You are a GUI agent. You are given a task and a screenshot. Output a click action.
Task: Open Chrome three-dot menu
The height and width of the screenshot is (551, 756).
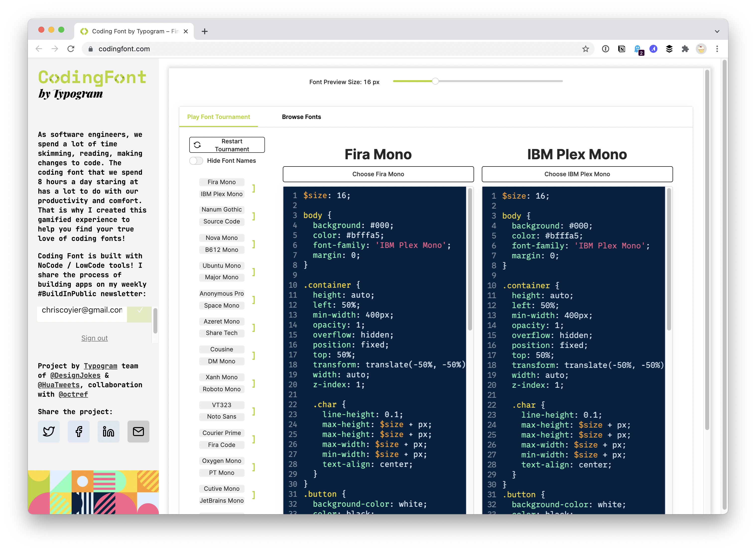click(x=717, y=49)
